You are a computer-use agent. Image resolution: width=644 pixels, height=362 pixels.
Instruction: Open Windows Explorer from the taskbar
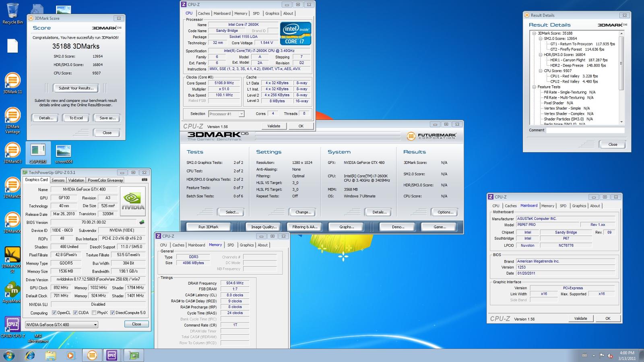(x=51, y=355)
